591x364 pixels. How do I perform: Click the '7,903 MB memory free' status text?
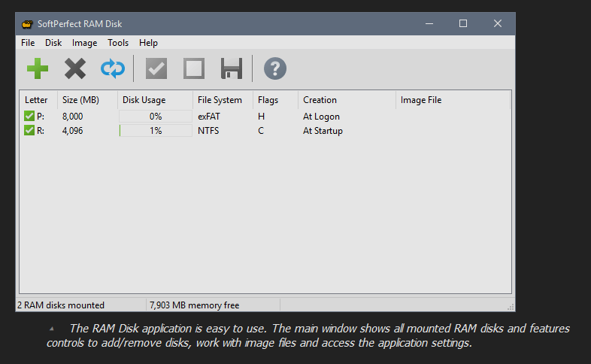pyautogui.click(x=194, y=305)
